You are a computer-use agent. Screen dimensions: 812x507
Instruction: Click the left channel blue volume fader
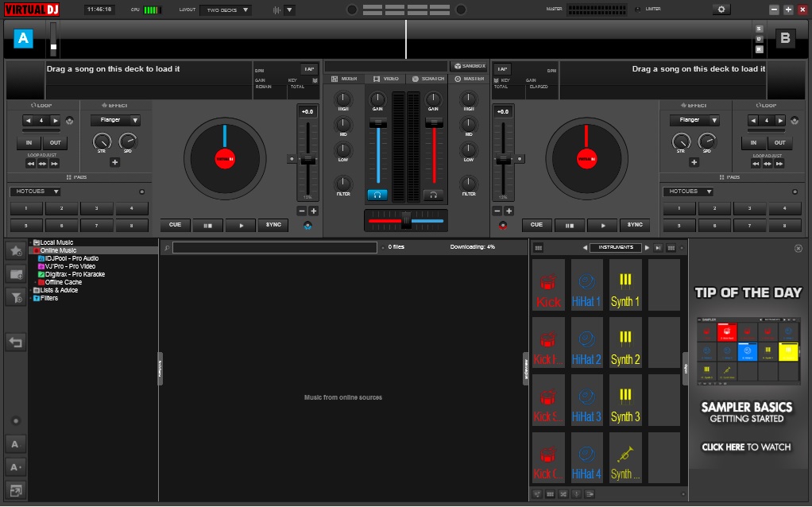(x=378, y=151)
